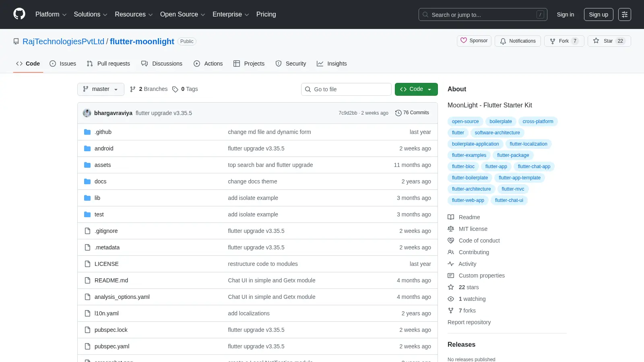Click the Sponsor heart icon
This screenshot has width=644, height=362.
coord(464,41)
